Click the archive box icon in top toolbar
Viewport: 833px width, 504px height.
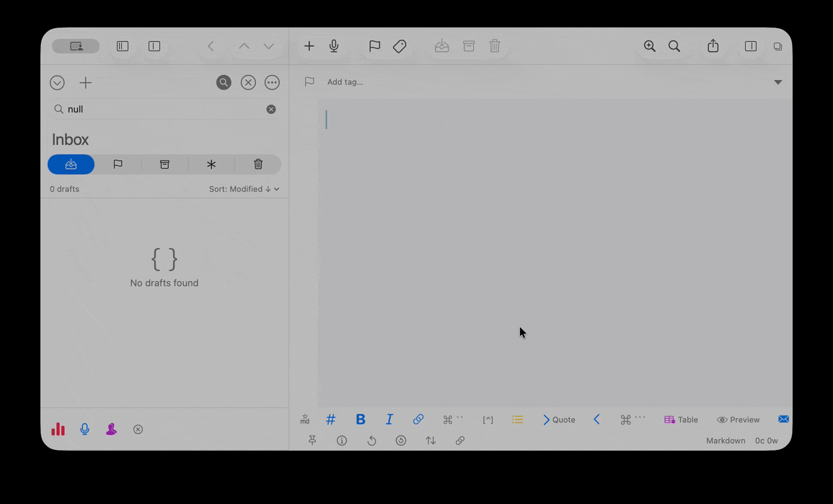[x=469, y=46]
